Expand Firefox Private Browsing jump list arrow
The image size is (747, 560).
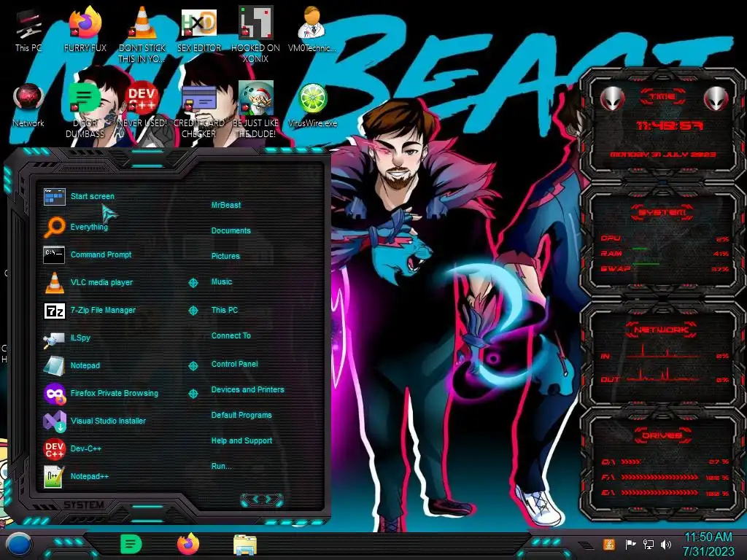point(193,393)
